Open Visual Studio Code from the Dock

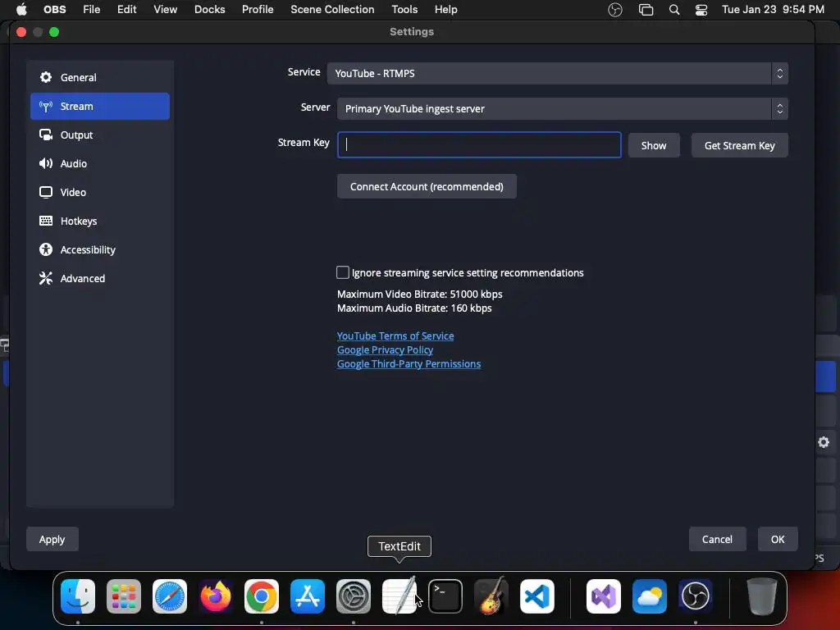pos(537,596)
